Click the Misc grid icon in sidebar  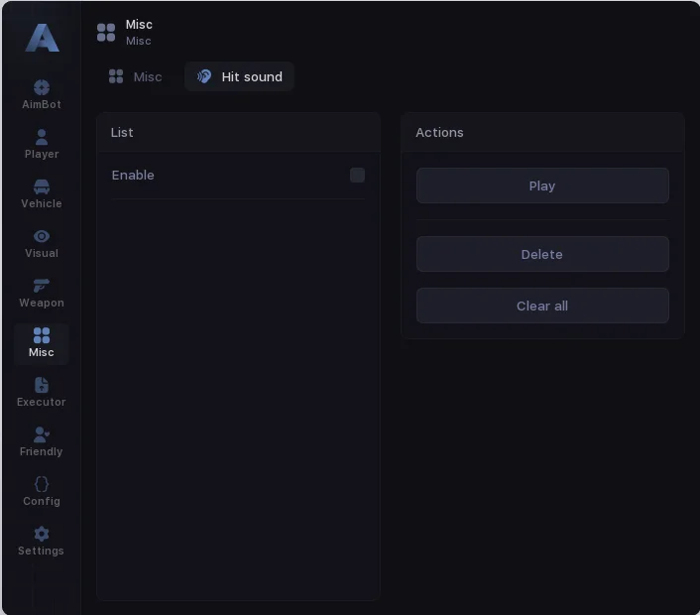[x=42, y=336]
